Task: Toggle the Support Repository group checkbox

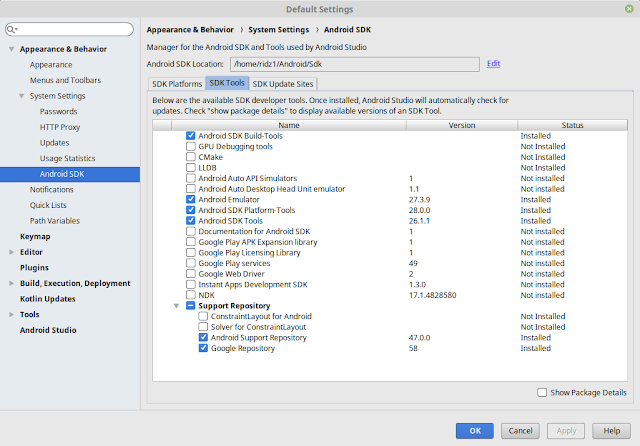Action: tap(191, 305)
